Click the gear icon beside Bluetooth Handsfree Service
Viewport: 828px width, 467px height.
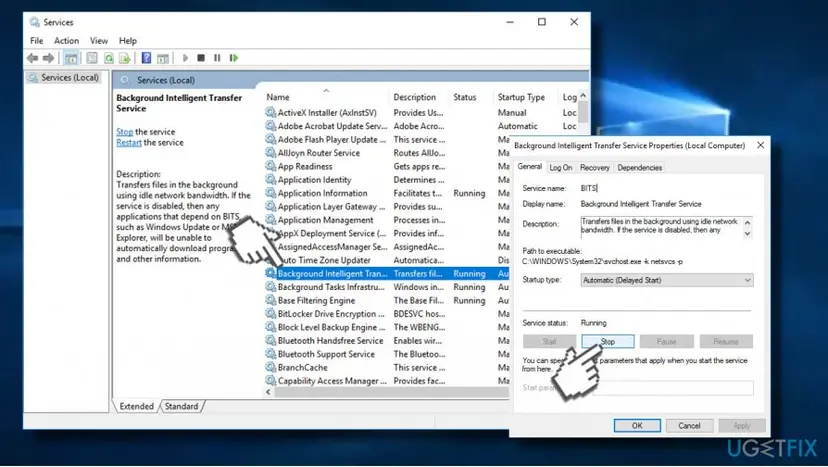coord(270,341)
